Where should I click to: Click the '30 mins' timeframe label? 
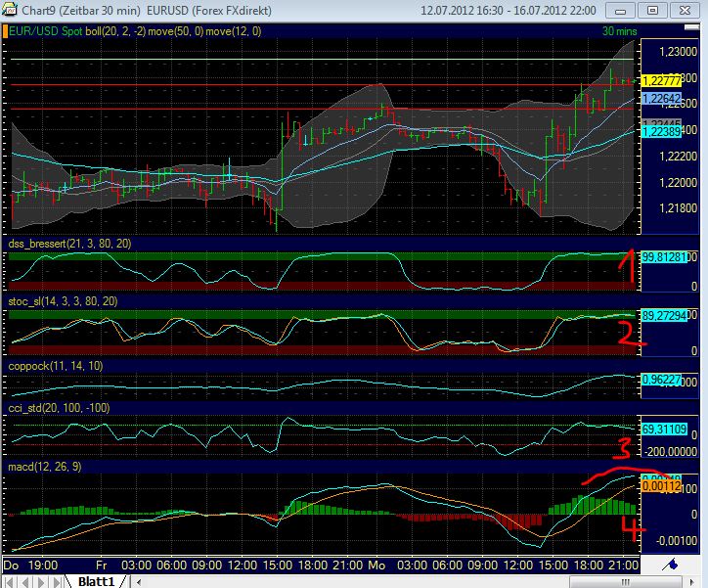[x=620, y=31]
